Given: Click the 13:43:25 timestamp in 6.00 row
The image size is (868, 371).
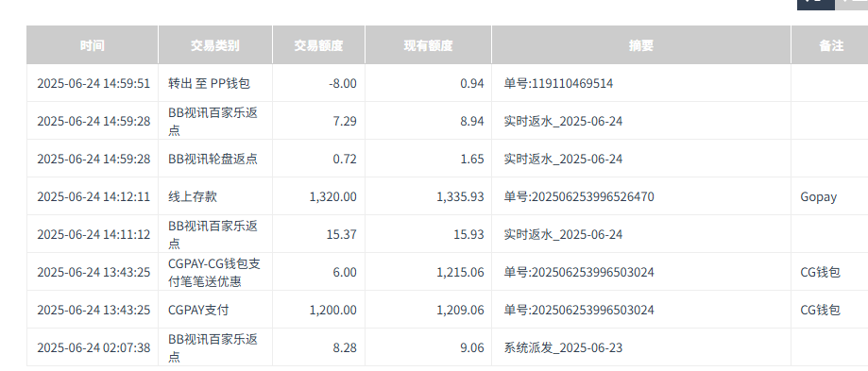Looking at the screenshot, I should 94,273.
